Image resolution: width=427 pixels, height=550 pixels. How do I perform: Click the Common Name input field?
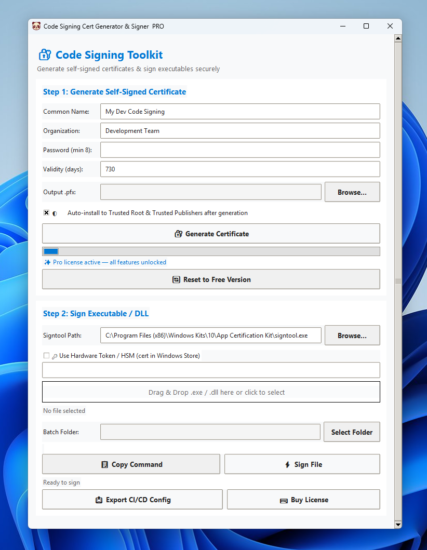[240, 112]
